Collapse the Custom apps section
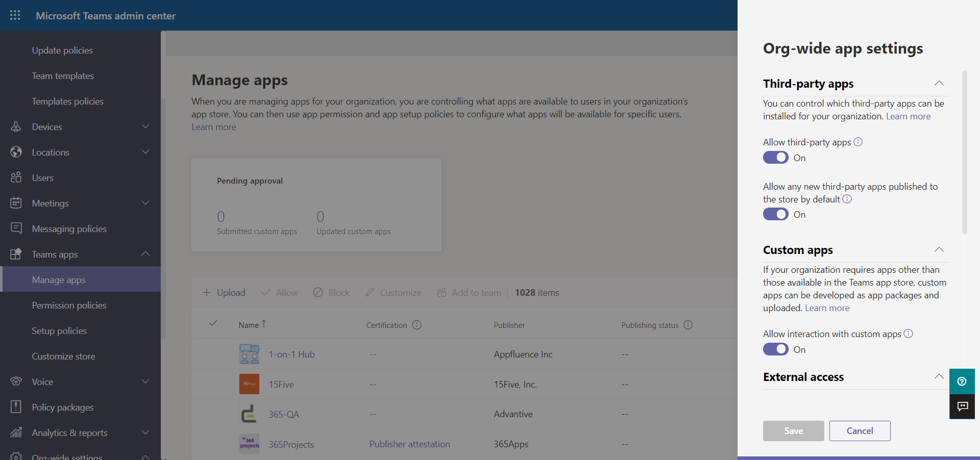The width and height of the screenshot is (980, 460). point(939,250)
